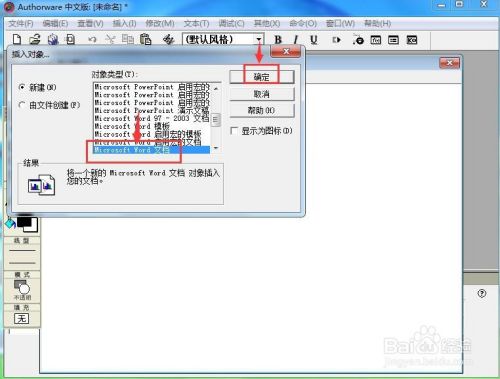This screenshot has height=379, width=500.
Task: Click the Cut scissors icon
Action: pos(110,40)
